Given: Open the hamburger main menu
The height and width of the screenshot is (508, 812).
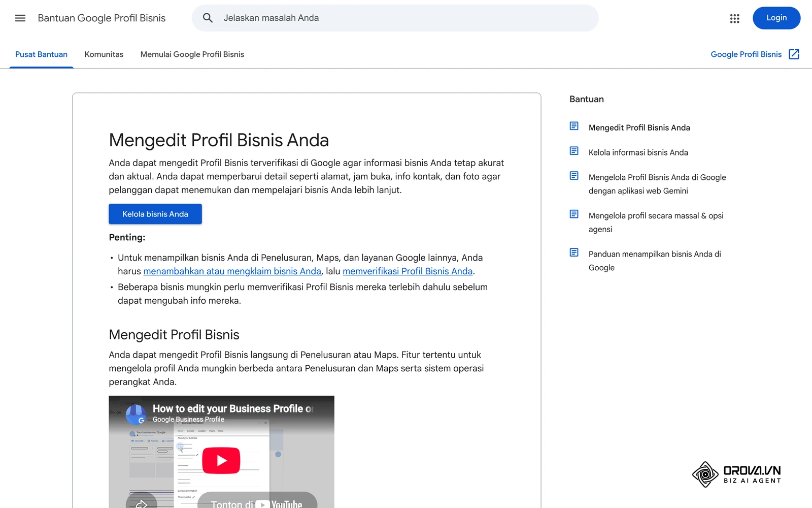Looking at the screenshot, I should pos(20,18).
